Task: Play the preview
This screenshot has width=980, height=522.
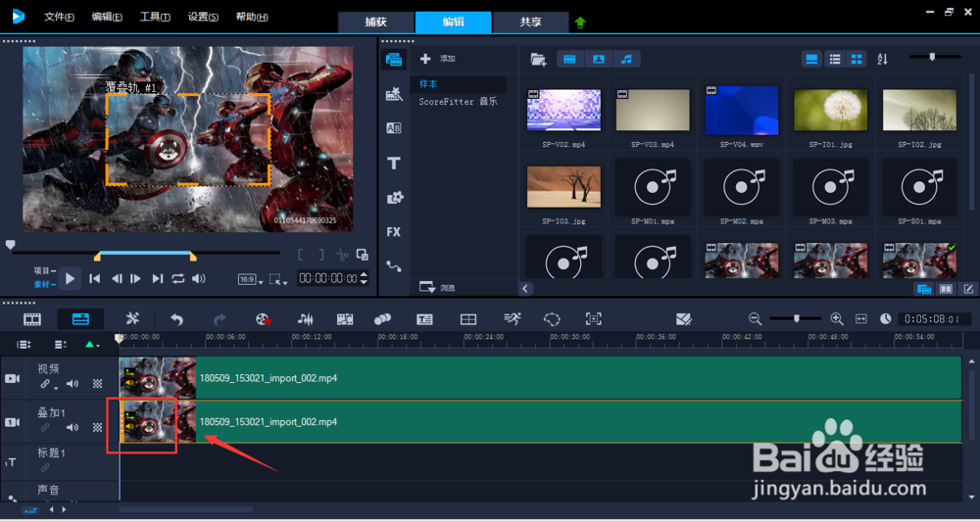Action: pyautogui.click(x=70, y=278)
